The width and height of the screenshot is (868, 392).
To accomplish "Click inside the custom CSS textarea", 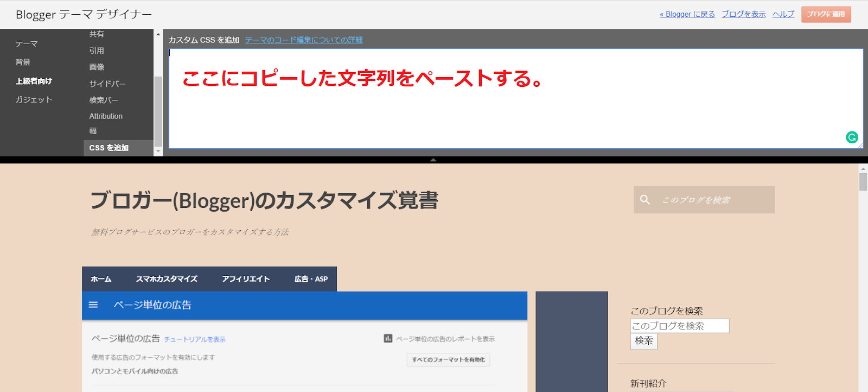I will 516,98.
